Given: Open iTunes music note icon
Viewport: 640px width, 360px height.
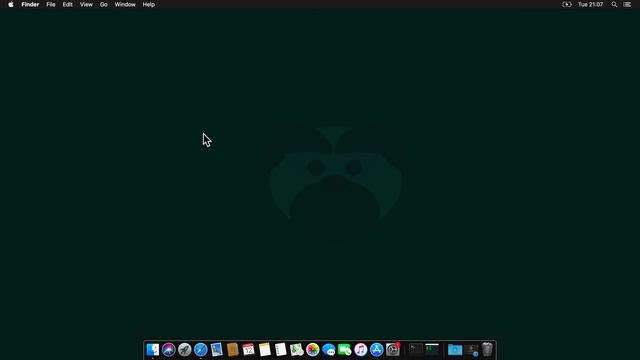Looking at the screenshot, I should 360,350.
